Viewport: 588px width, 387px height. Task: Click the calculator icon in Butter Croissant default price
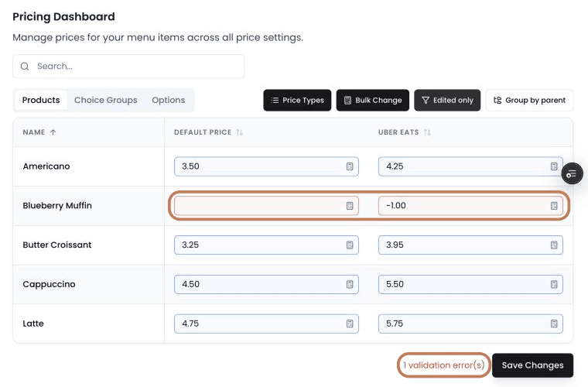point(350,245)
